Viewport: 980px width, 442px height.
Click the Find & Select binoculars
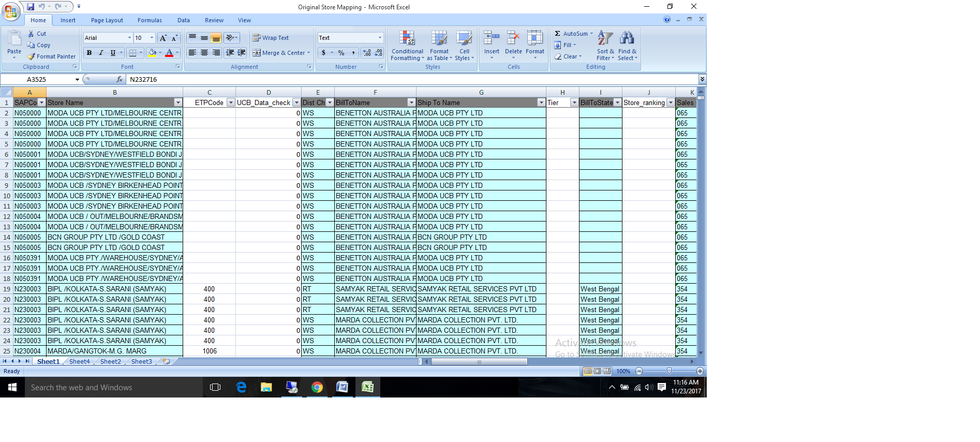point(627,38)
